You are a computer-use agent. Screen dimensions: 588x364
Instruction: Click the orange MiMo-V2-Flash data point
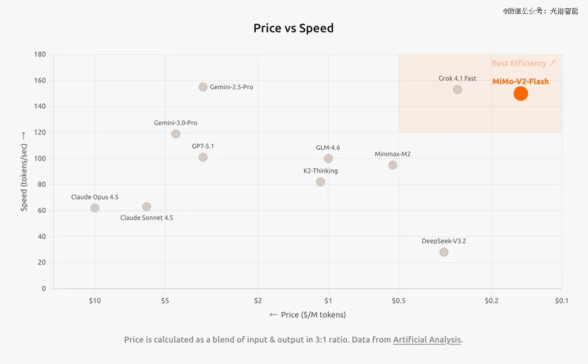[520, 94]
